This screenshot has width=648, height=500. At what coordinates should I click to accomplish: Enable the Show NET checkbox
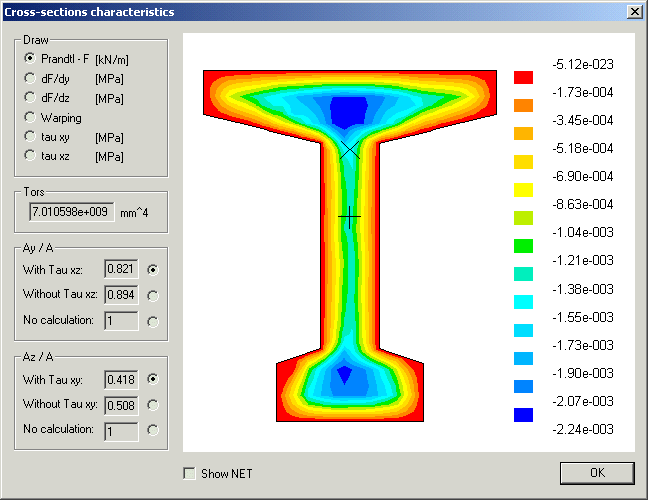click(190, 473)
